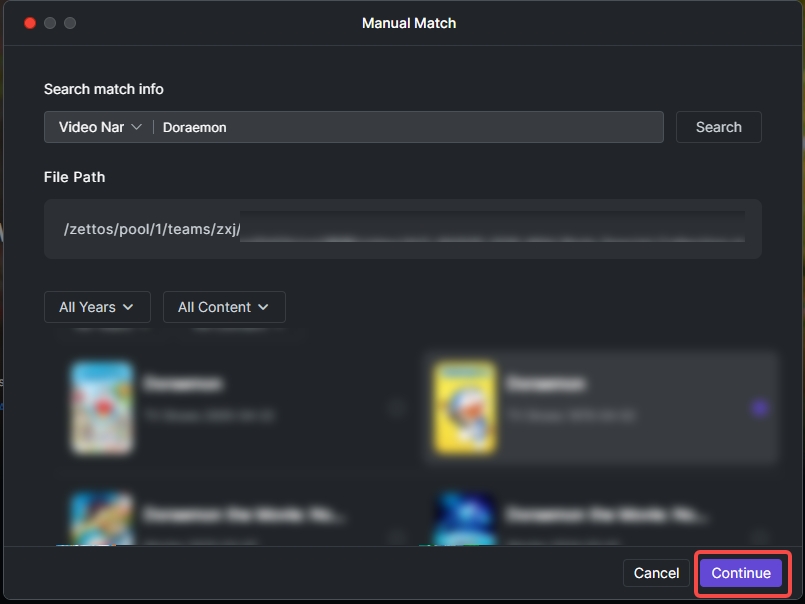Choose the bottom-right dark blue movie poster
This screenshot has height=604, width=805.
[465, 520]
